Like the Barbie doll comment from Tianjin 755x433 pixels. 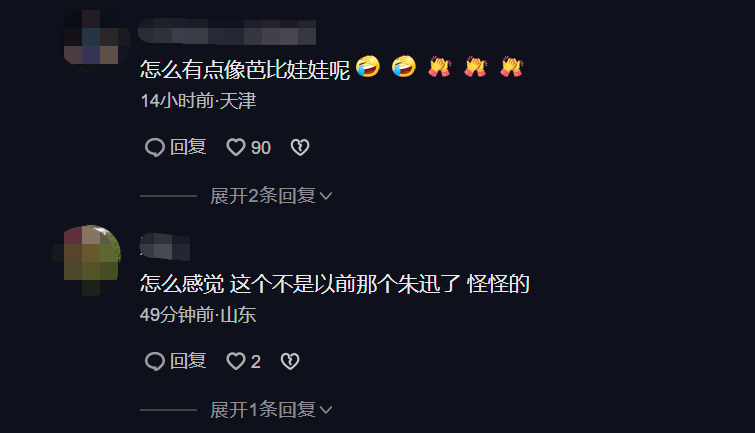(x=236, y=147)
